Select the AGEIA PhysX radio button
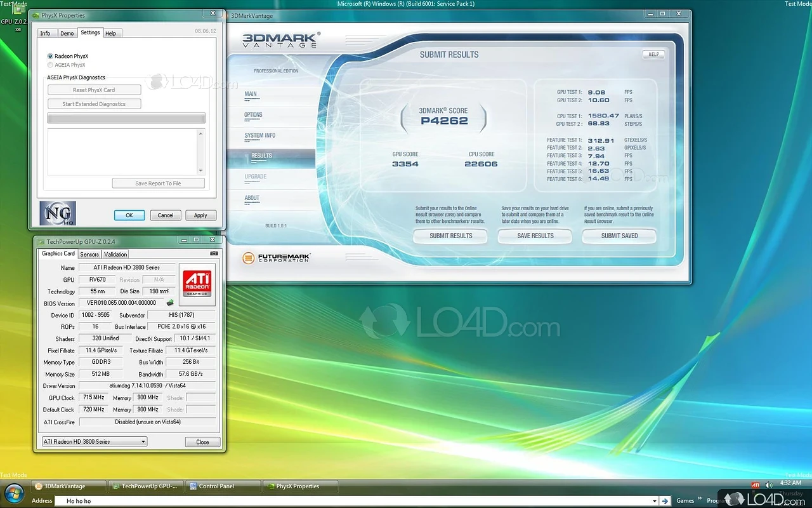 coord(50,65)
